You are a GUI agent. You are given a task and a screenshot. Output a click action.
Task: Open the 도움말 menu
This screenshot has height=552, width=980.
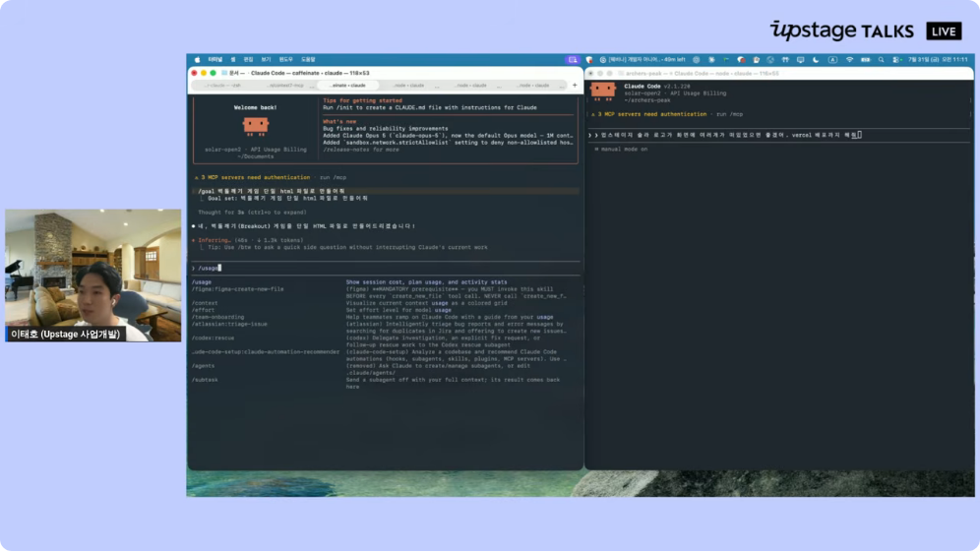coord(308,60)
